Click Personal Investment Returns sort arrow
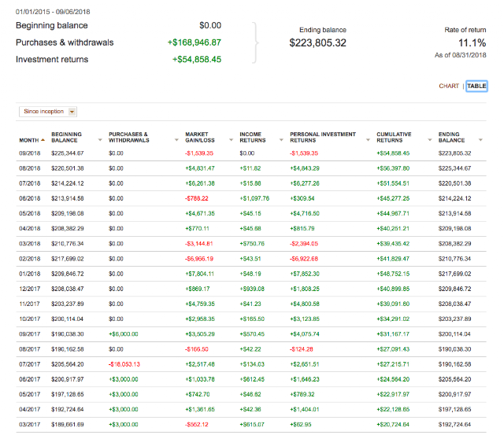This screenshot has height=435, width=504. pyautogui.click(x=368, y=140)
